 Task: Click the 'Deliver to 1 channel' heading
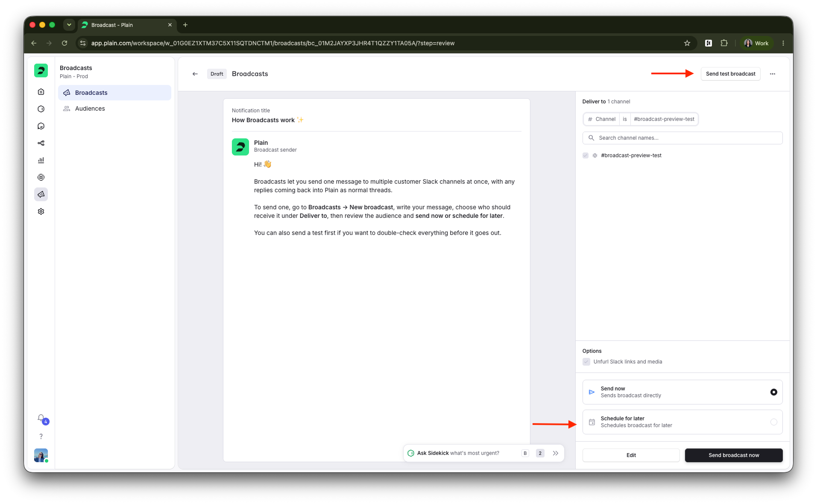(606, 102)
